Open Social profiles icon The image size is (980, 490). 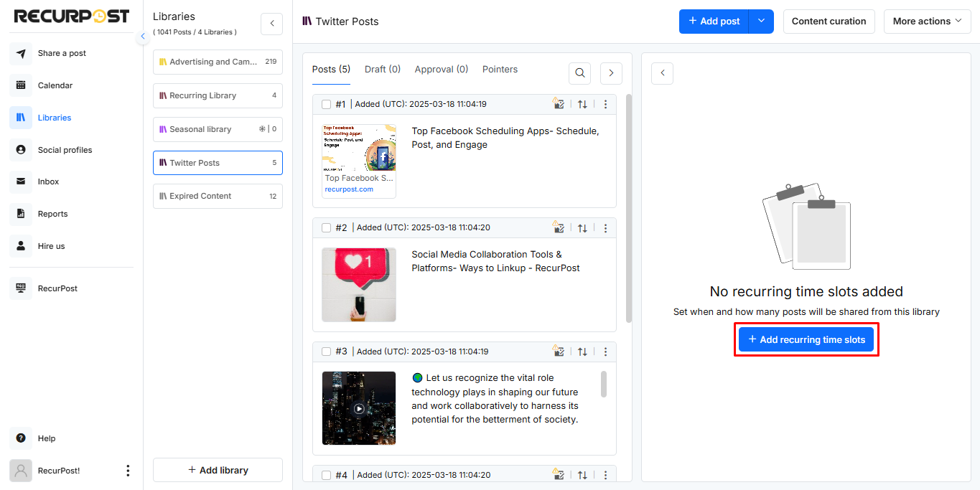click(x=21, y=150)
